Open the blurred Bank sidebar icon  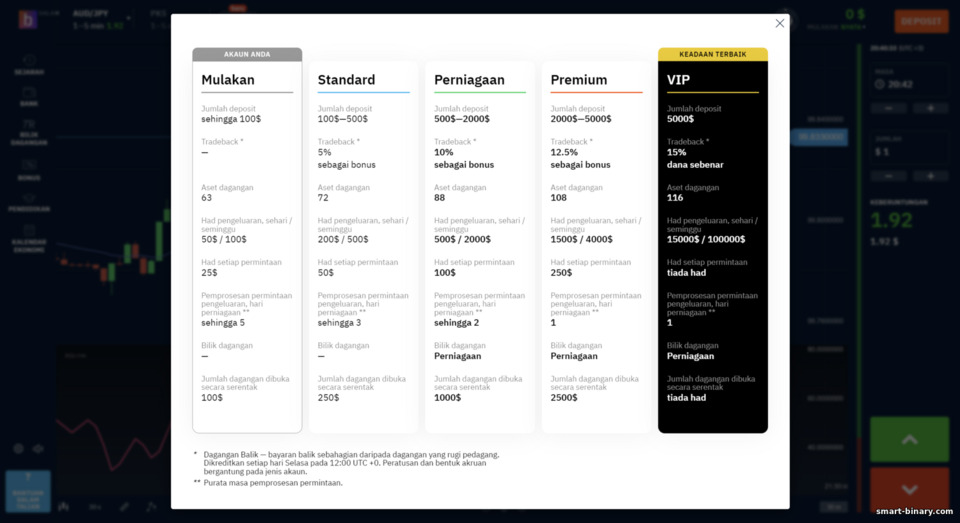point(29,97)
